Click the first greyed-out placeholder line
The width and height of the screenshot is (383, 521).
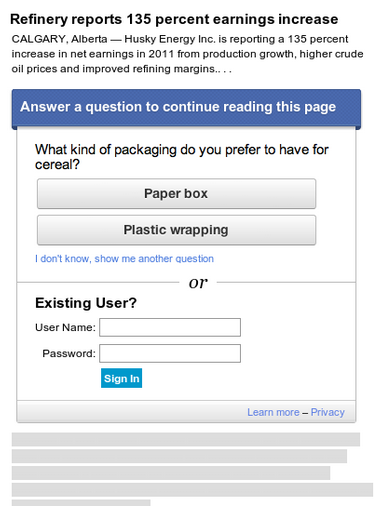(186, 439)
